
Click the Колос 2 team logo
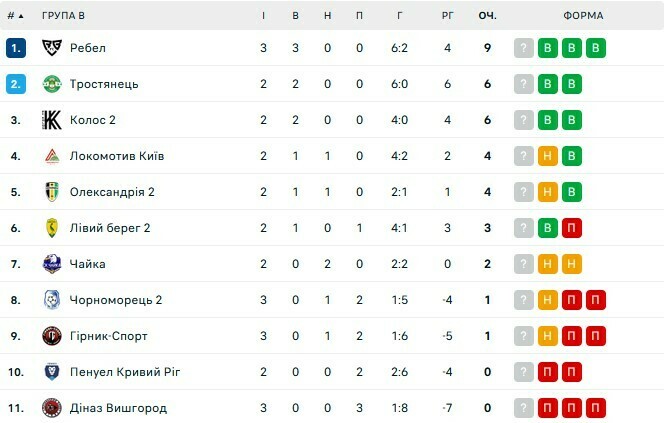tap(52, 120)
